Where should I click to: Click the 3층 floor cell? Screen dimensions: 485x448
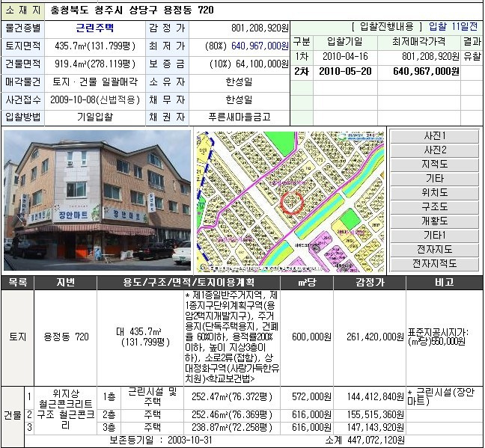click(x=109, y=428)
